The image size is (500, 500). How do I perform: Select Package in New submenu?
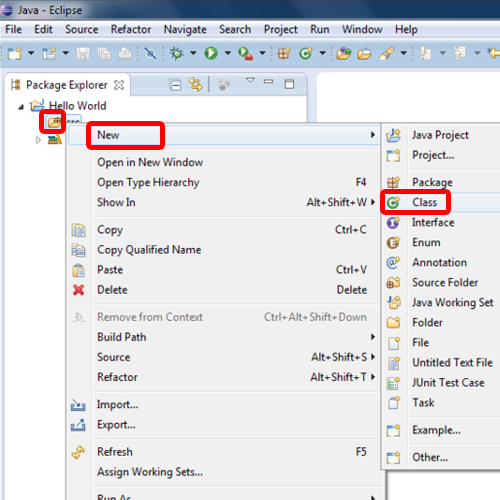[x=442, y=182]
